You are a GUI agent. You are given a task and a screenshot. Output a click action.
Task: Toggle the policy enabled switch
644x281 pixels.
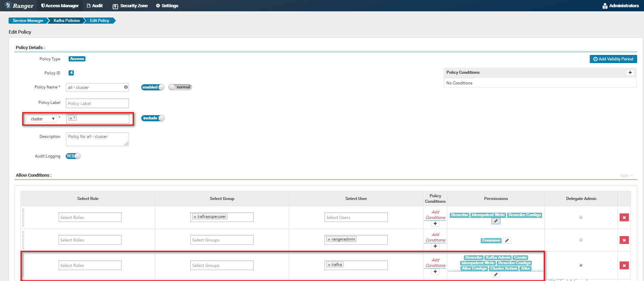153,87
